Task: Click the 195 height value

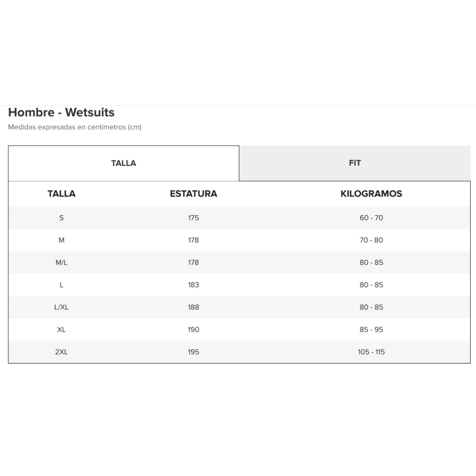Action: tap(193, 352)
